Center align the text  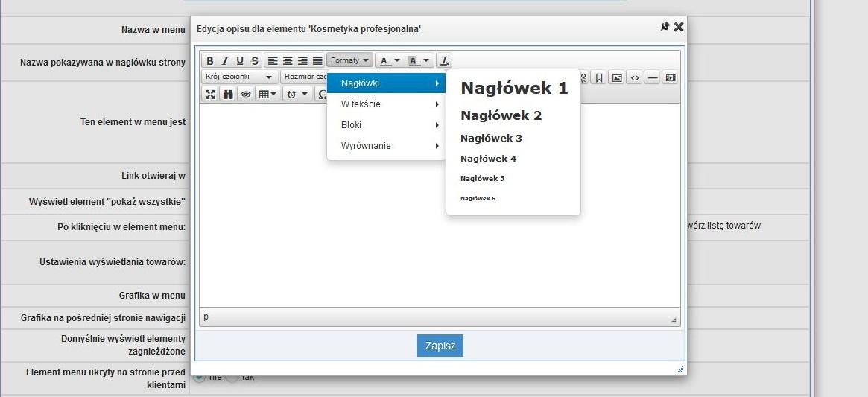tap(288, 61)
